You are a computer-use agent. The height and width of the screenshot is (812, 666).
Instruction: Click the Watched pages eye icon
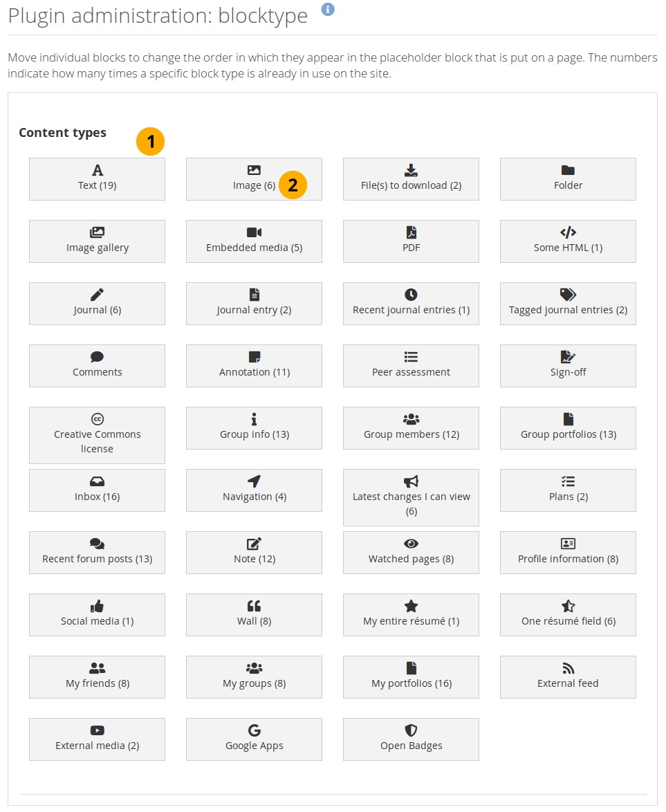(411, 544)
